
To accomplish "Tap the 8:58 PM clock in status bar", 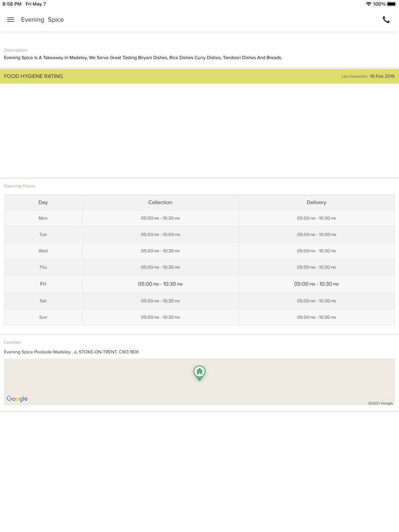I will pyautogui.click(x=12, y=4).
